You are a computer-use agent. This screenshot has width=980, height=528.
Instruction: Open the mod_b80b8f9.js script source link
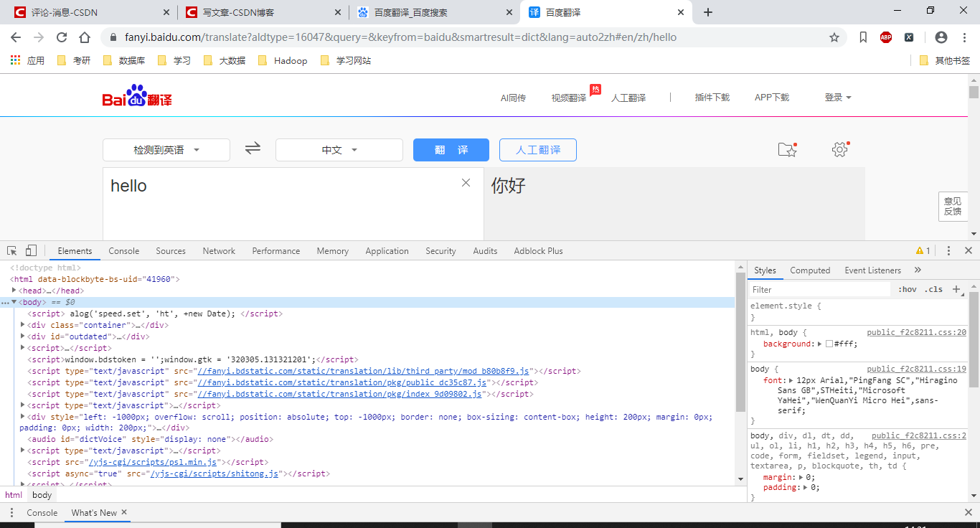tap(363, 371)
